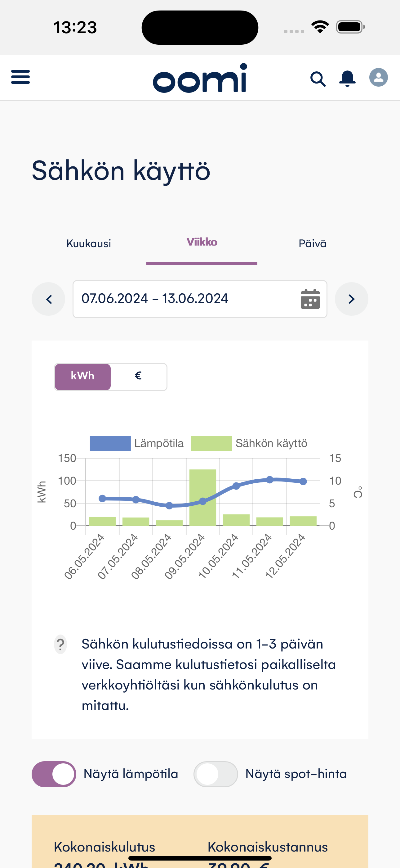Open the user profile avatar
This screenshot has width=400, height=868.
click(379, 78)
